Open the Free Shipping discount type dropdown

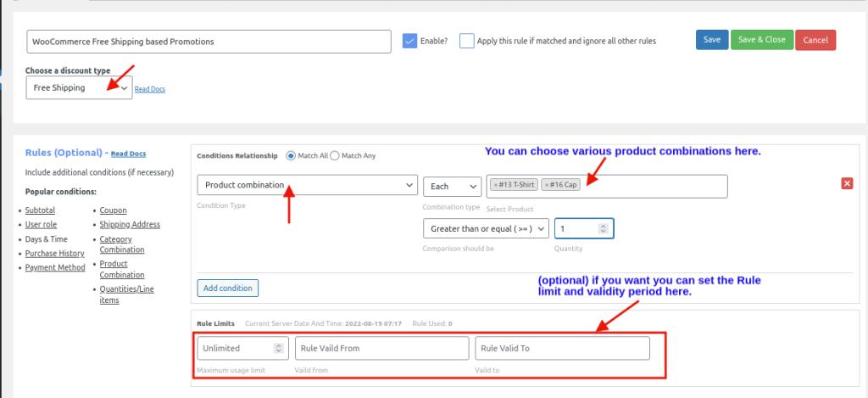tap(79, 87)
